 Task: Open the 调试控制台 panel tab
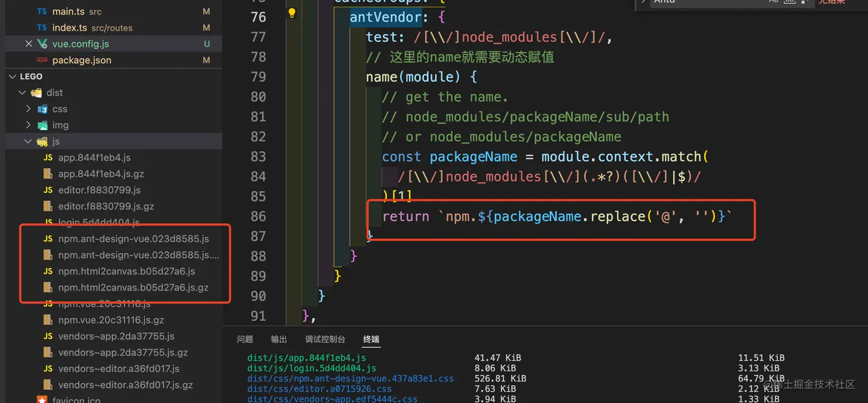tap(325, 339)
